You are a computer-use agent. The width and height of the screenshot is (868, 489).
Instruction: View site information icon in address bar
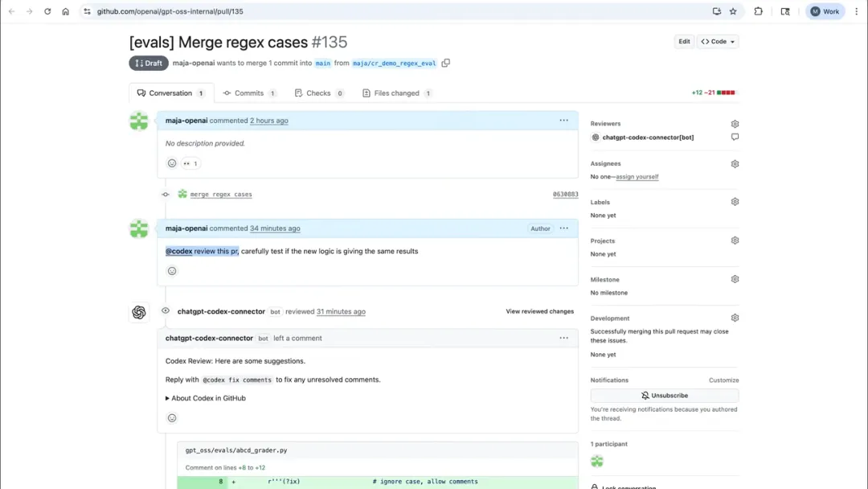pos(87,11)
